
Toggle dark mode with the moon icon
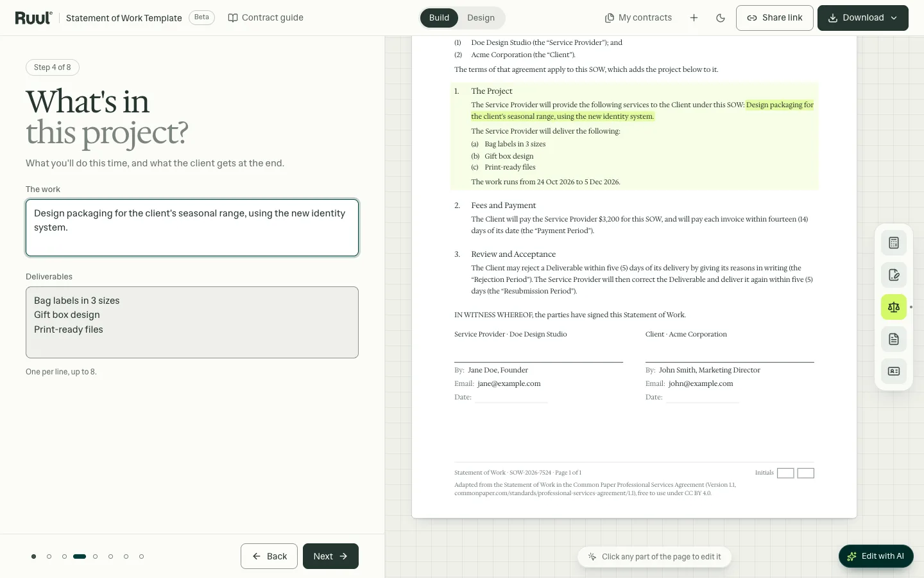point(721,18)
